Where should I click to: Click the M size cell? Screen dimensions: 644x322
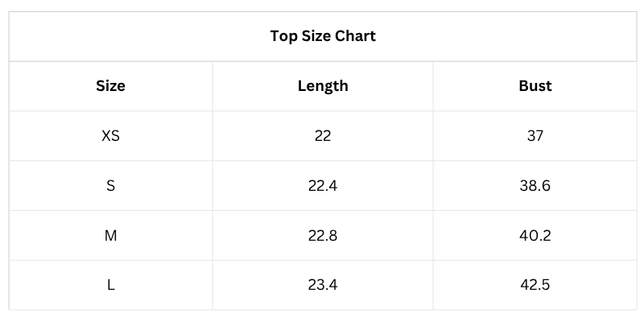(111, 236)
